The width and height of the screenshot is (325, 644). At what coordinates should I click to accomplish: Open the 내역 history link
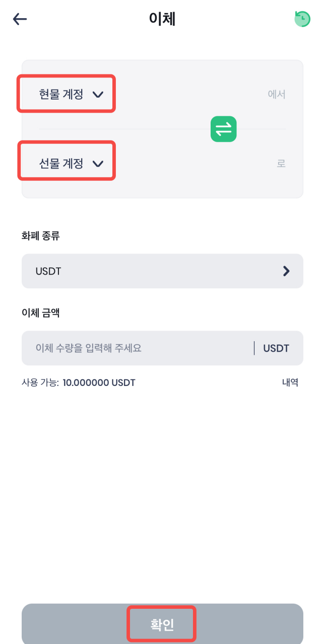pyautogui.click(x=290, y=382)
